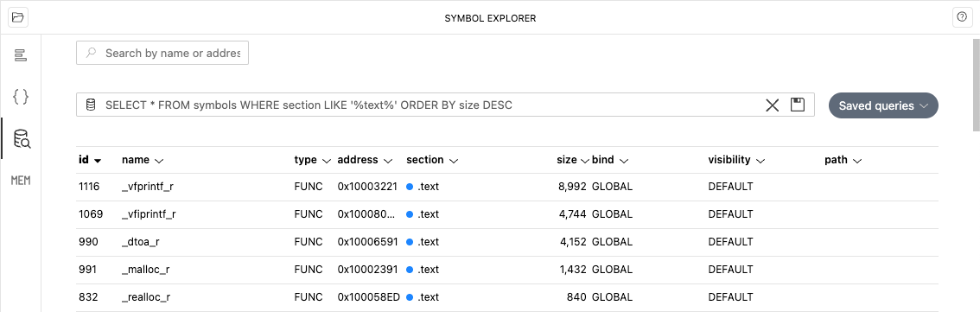
Task: Click DEFAULT visibility in _realloc_r row
Action: (x=730, y=297)
